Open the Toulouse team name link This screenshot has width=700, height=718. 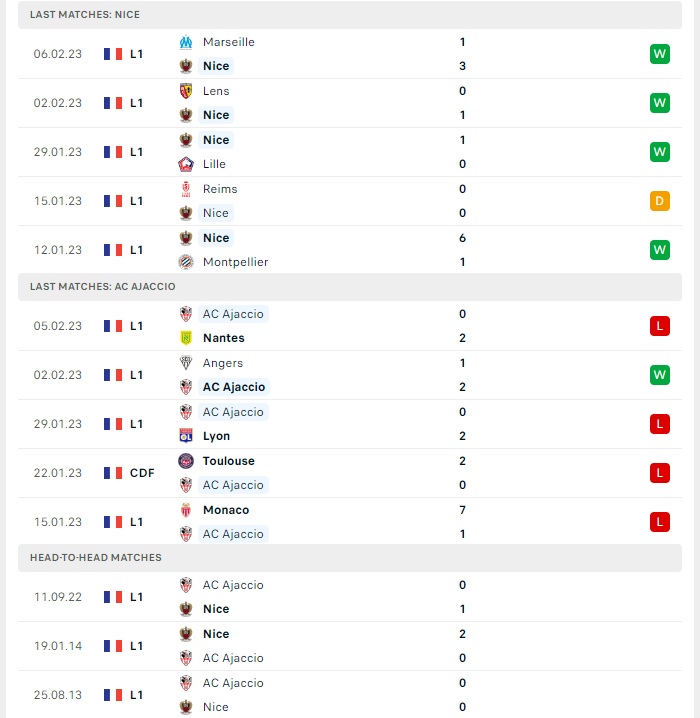[228, 461]
